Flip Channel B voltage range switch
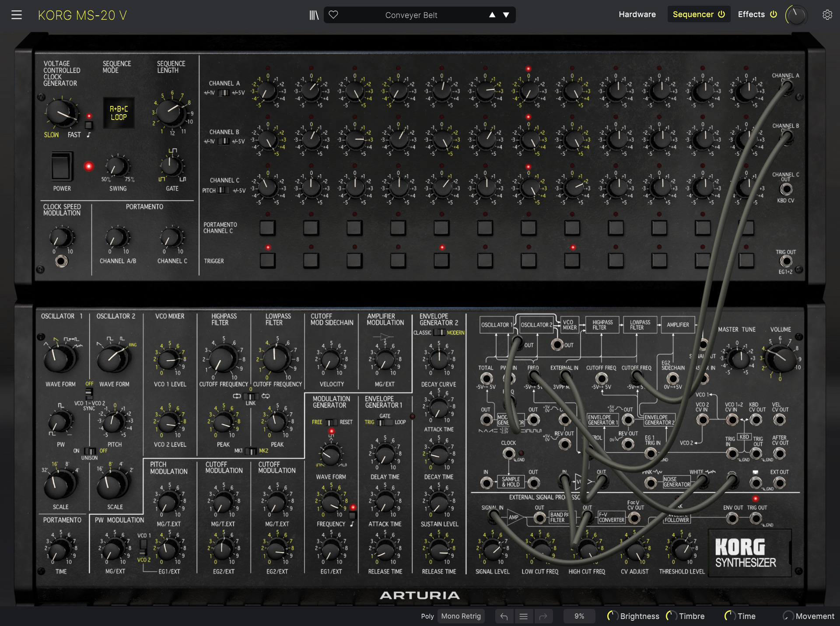 tap(224, 141)
